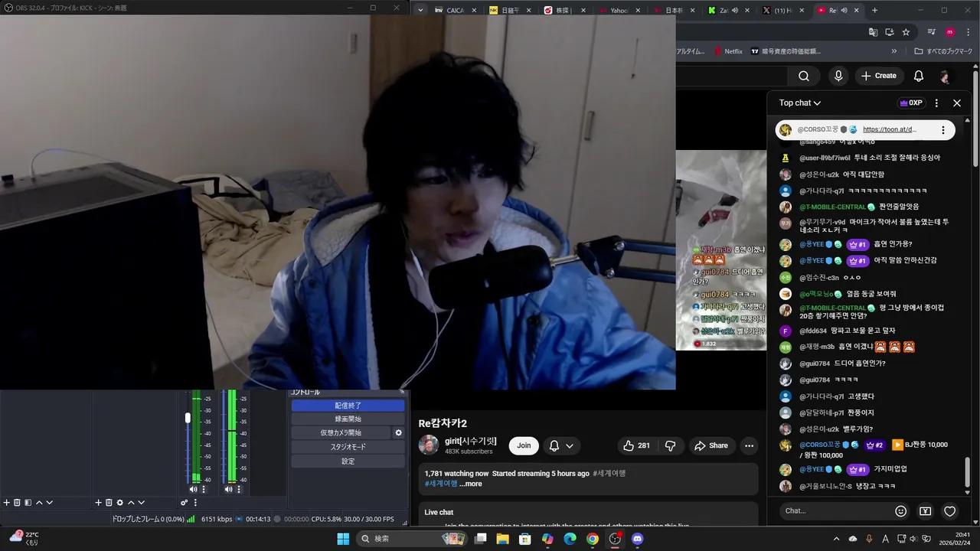Open virtual camera settings gear
This screenshot has width=980, height=551.
[x=398, y=432]
